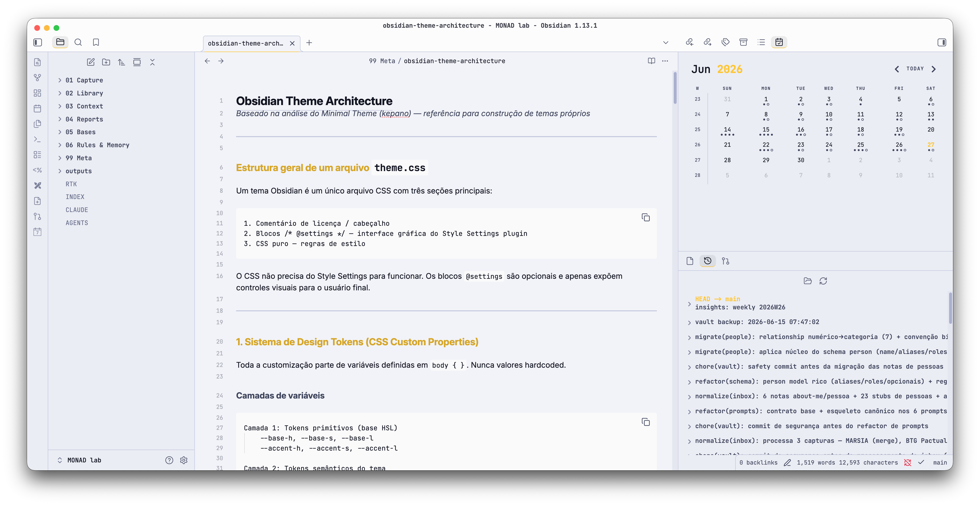Click the main branch status bar item

click(x=940, y=463)
